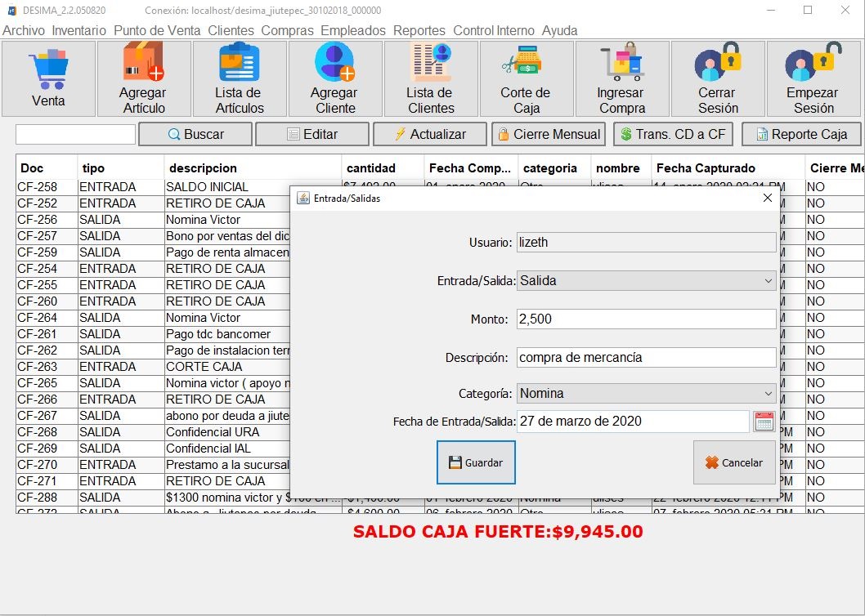Click the Descripción text field
Image resolution: width=865 pixels, height=616 pixels.
click(646, 357)
